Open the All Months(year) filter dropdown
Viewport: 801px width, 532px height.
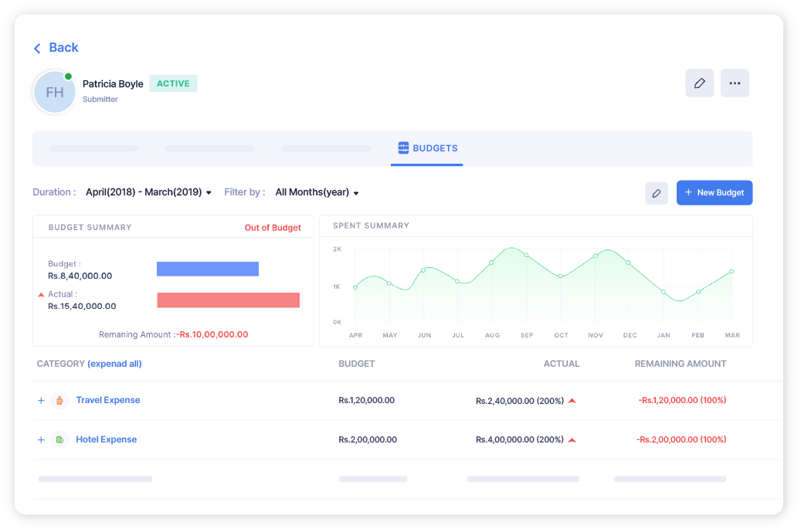(316, 191)
